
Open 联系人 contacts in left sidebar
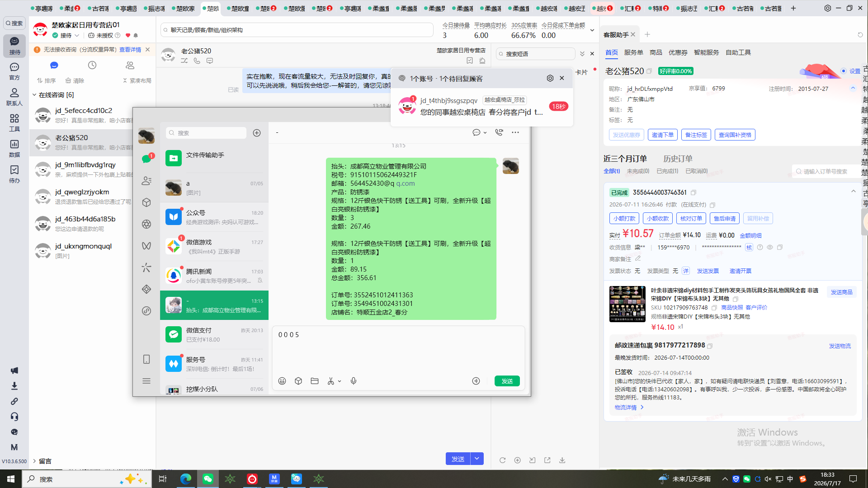click(14, 97)
